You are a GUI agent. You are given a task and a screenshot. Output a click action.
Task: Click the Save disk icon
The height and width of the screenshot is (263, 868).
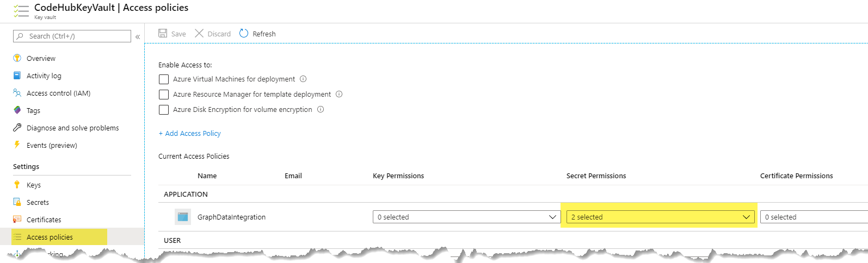click(x=163, y=33)
